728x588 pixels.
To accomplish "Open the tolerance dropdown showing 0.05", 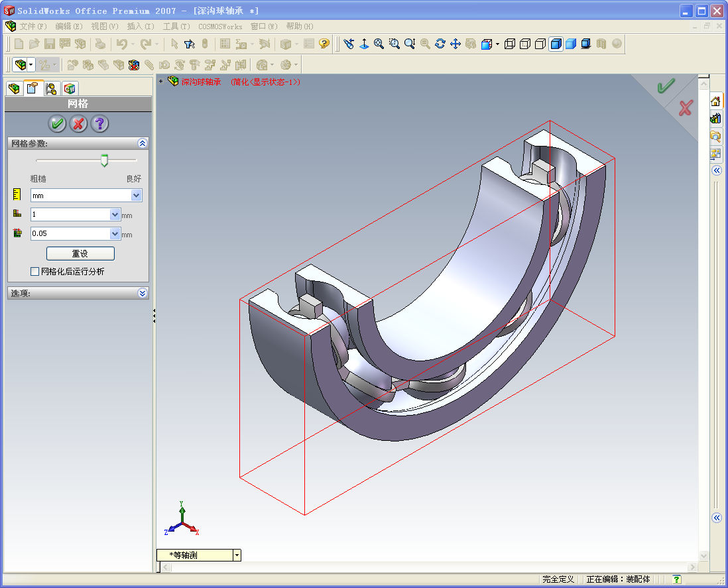I will pos(115,233).
